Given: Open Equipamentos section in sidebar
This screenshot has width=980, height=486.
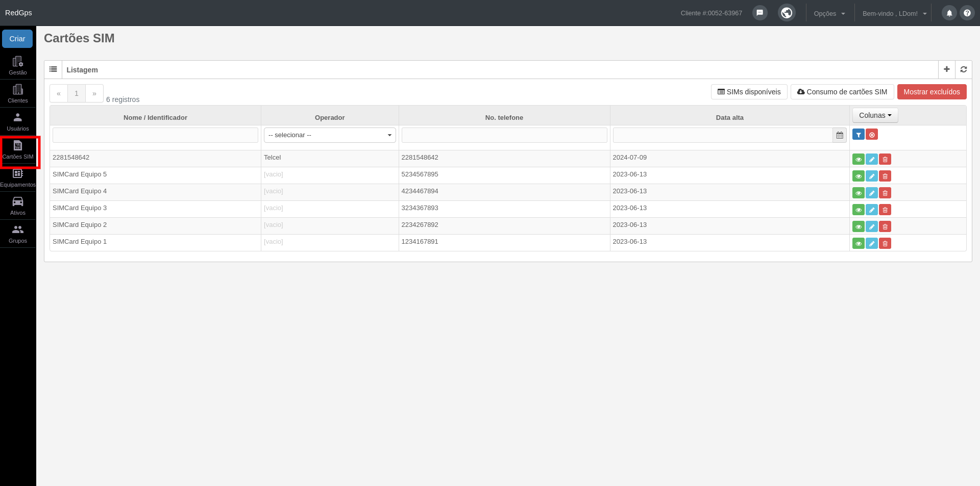Looking at the screenshot, I should click(x=18, y=178).
